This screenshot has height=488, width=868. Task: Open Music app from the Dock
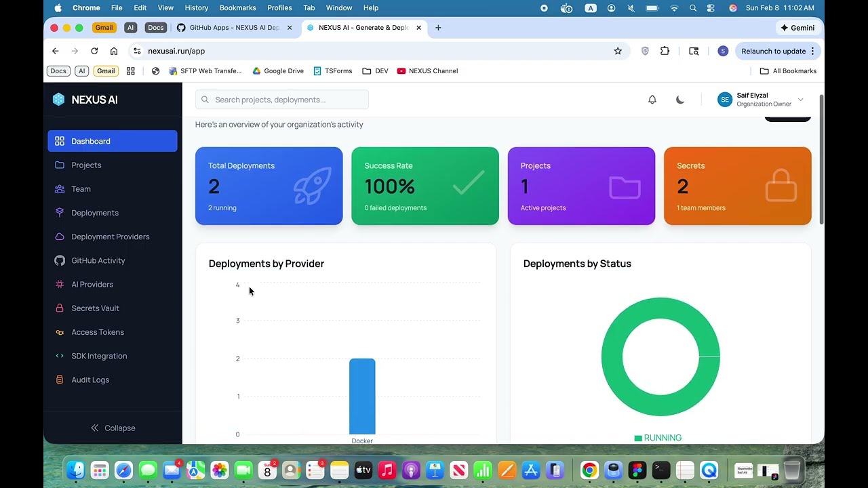tap(387, 470)
